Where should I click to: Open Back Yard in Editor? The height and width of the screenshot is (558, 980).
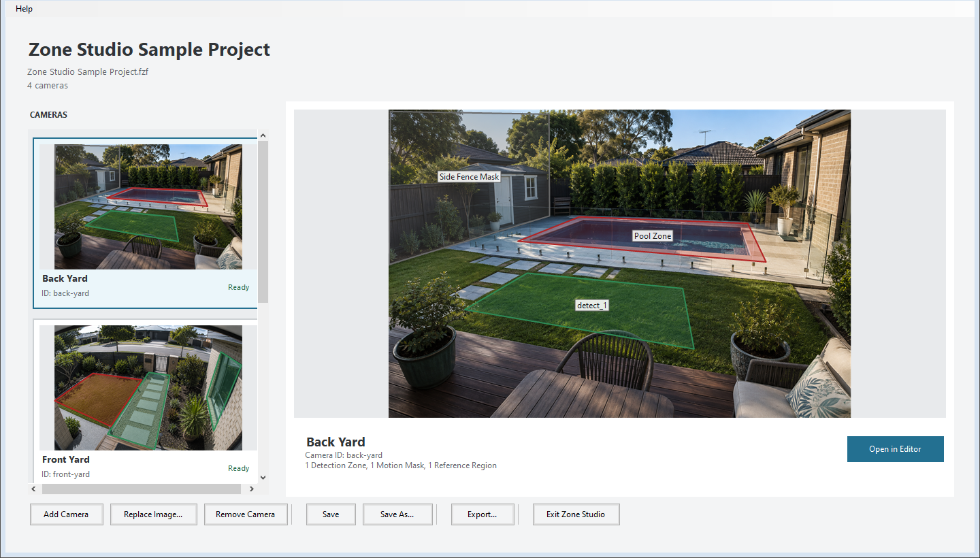coord(895,449)
